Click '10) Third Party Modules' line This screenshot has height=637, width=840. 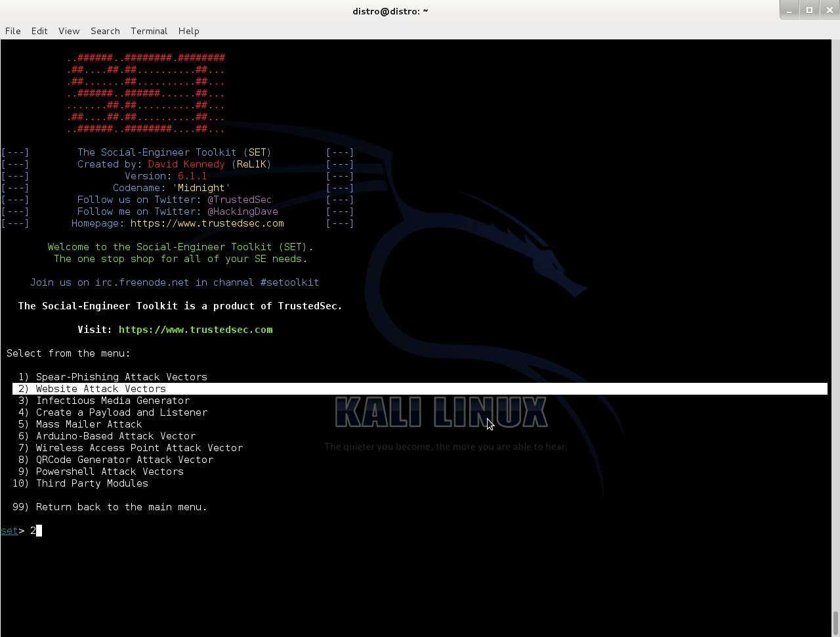[x=80, y=483]
